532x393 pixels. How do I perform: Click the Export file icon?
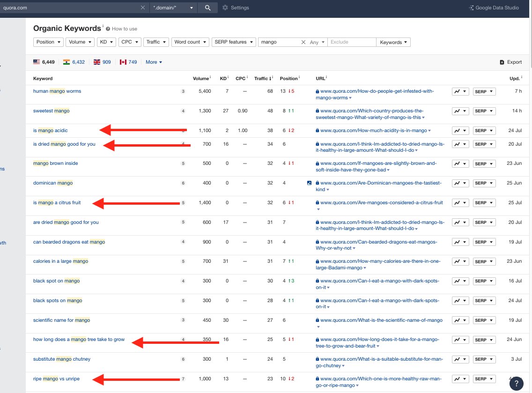click(x=502, y=62)
